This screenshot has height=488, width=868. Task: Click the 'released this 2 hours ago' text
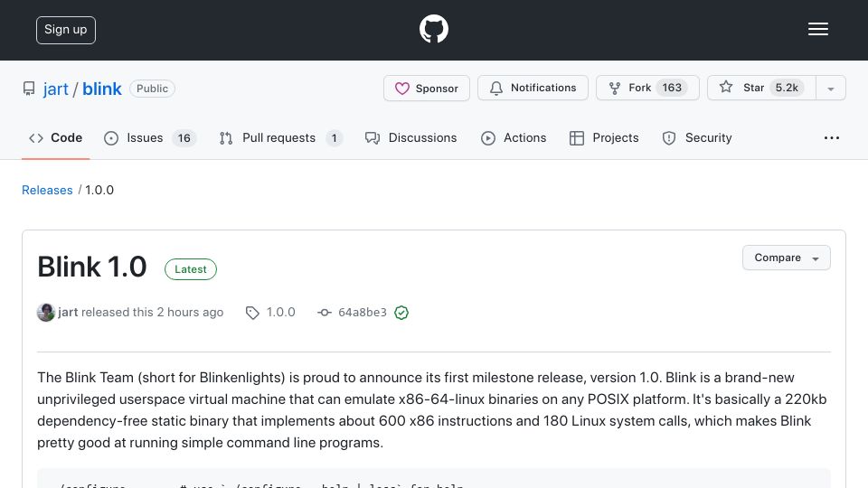click(x=152, y=313)
